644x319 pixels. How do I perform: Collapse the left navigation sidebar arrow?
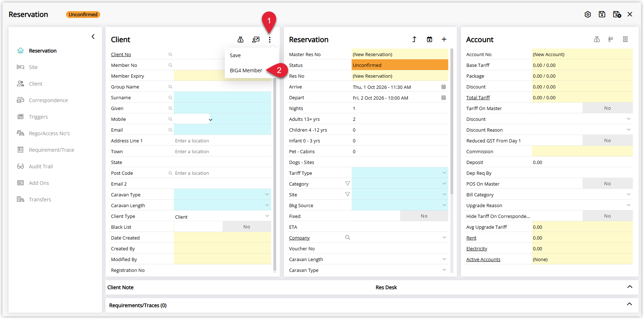pyautogui.click(x=93, y=37)
